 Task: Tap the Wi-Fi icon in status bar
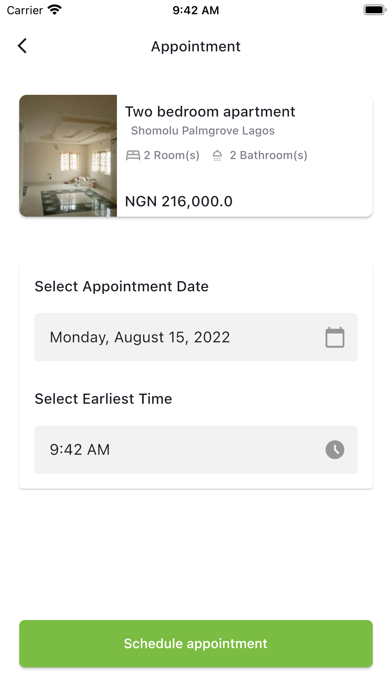55,10
